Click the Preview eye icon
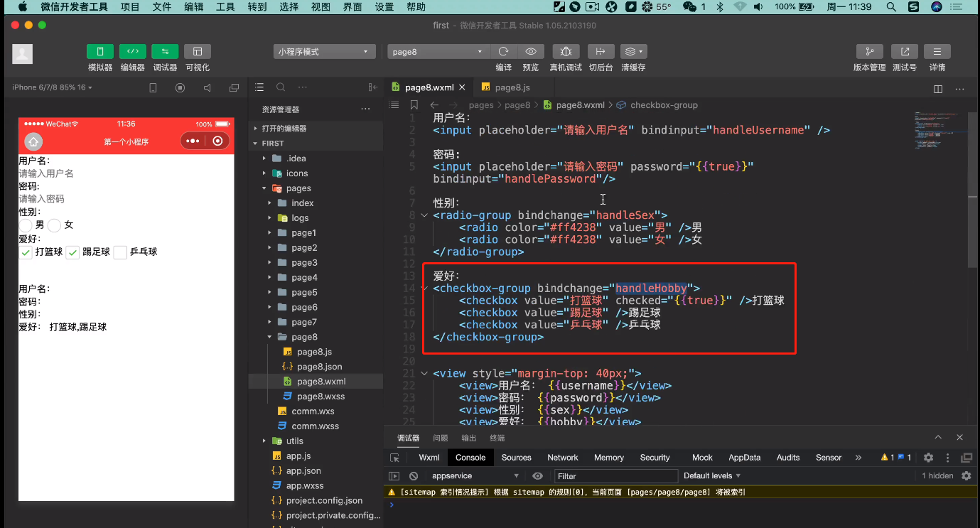Image resolution: width=980 pixels, height=528 pixels. click(x=530, y=52)
